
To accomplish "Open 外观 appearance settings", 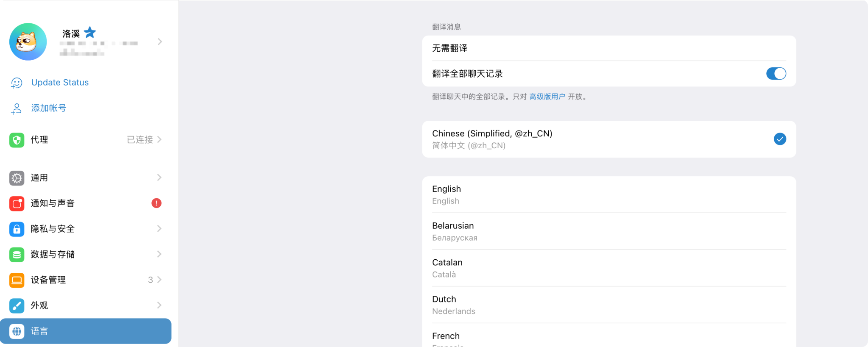I will pos(86,305).
